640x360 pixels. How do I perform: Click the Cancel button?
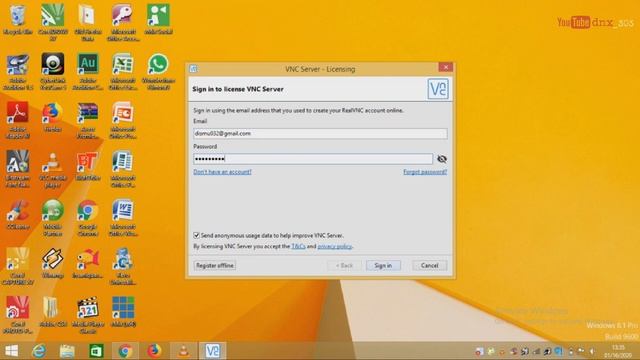[429, 265]
